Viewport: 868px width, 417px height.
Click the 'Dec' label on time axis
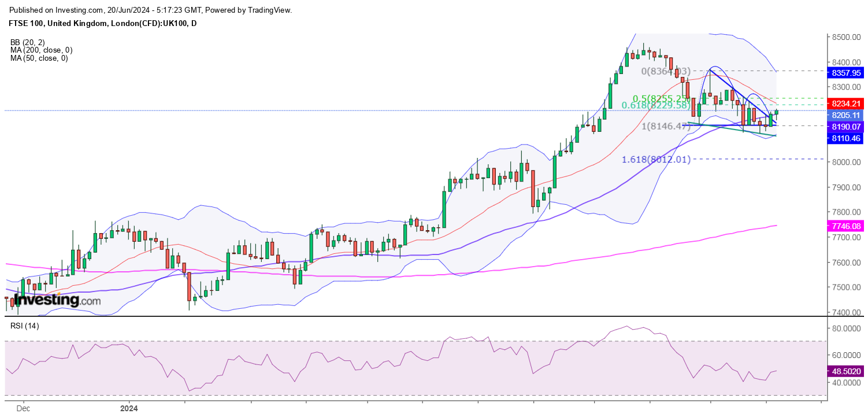(24, 408)
